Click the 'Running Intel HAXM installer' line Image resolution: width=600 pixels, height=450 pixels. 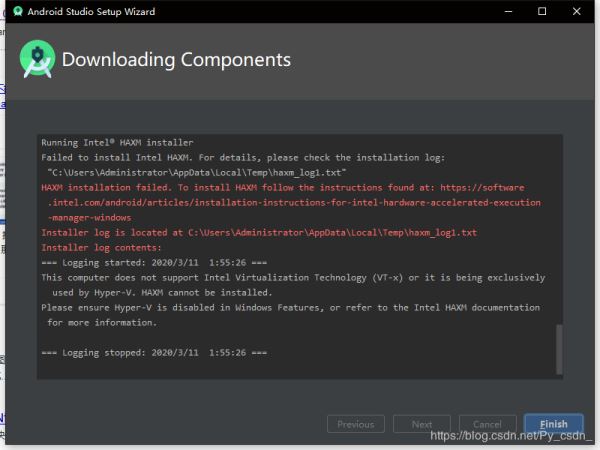pyautogui.click(x=117, y=142)
